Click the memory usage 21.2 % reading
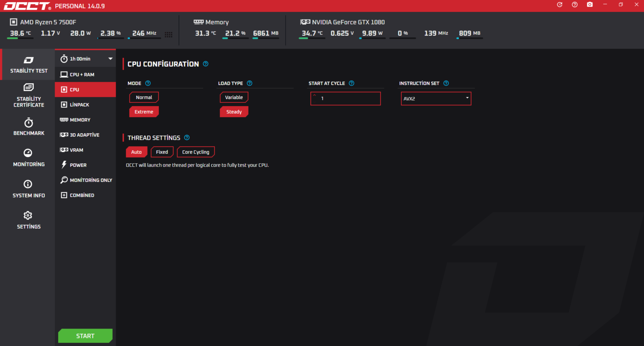The width and height of the screenshot is (644, 346). click(235, 33)
